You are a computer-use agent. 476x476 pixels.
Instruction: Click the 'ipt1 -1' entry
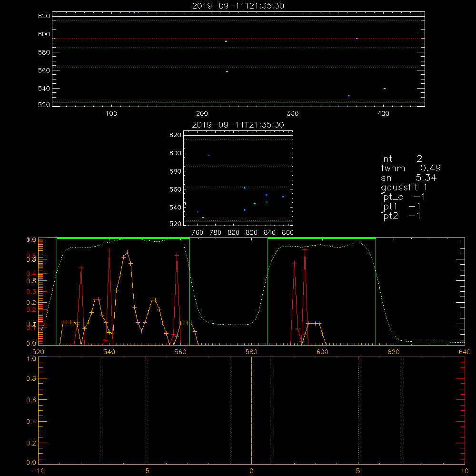tap(401, 207)
